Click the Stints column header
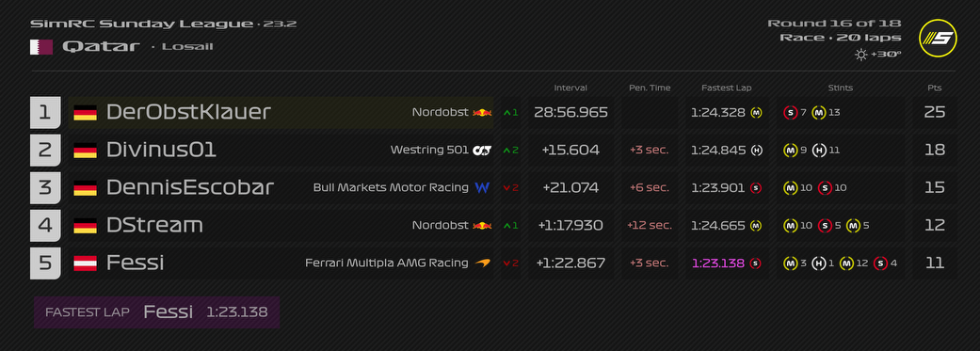The image size is (980, 351). point(840,88)
